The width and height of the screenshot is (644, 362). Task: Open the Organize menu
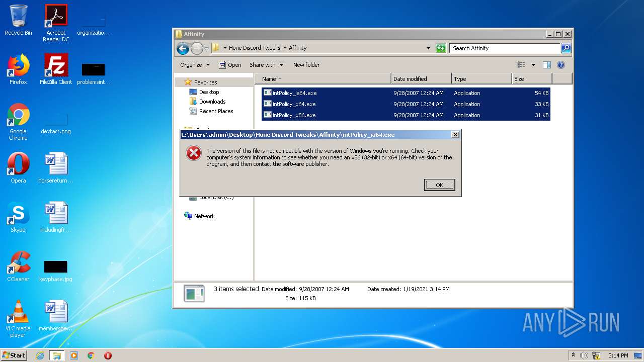pyautogui.click(x=195, y=65)
